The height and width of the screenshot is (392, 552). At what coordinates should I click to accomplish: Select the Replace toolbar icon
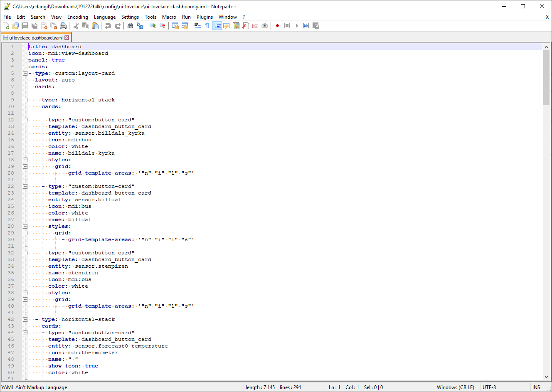click(x=140, y=25)
